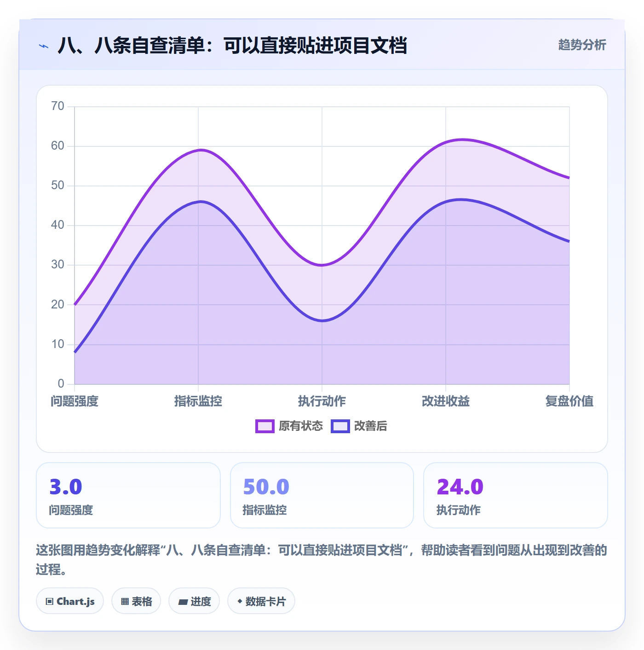
Task: Click the 问题强度 x-axis label
Action: coord(75,401)
